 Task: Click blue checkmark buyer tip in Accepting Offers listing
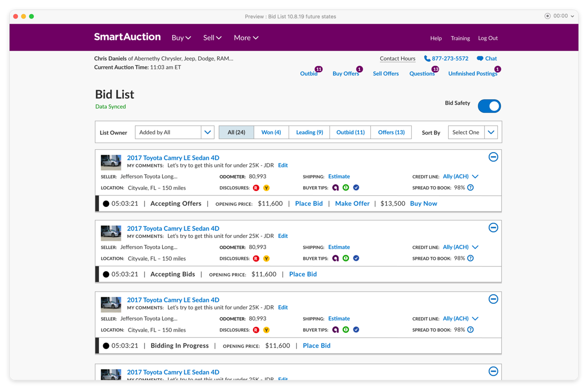pos(356,187)
